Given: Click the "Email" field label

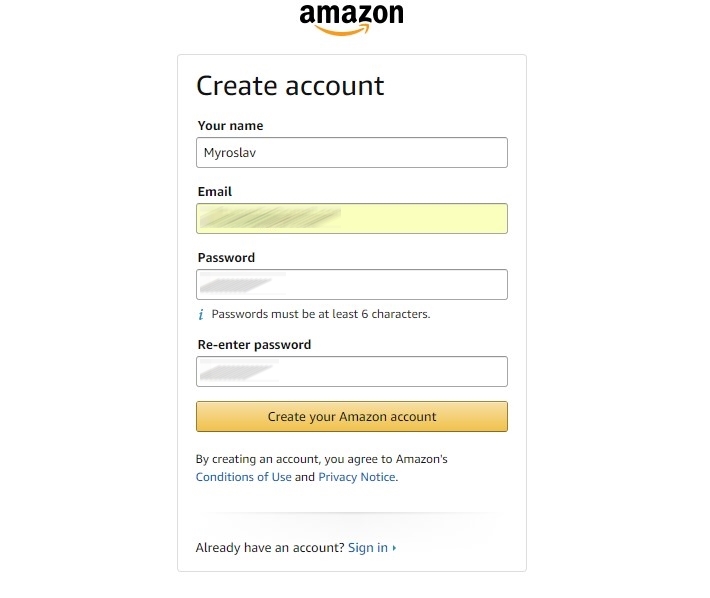Looking at the screenshot, I should coord(214,191).
